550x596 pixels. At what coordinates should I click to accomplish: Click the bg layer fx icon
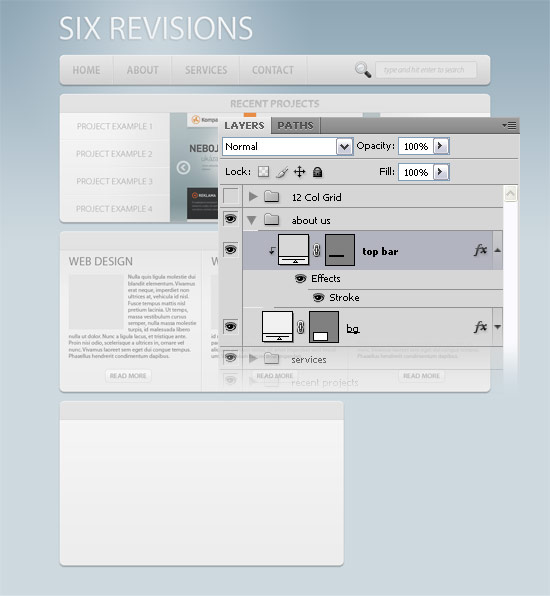tap(480, 327)
